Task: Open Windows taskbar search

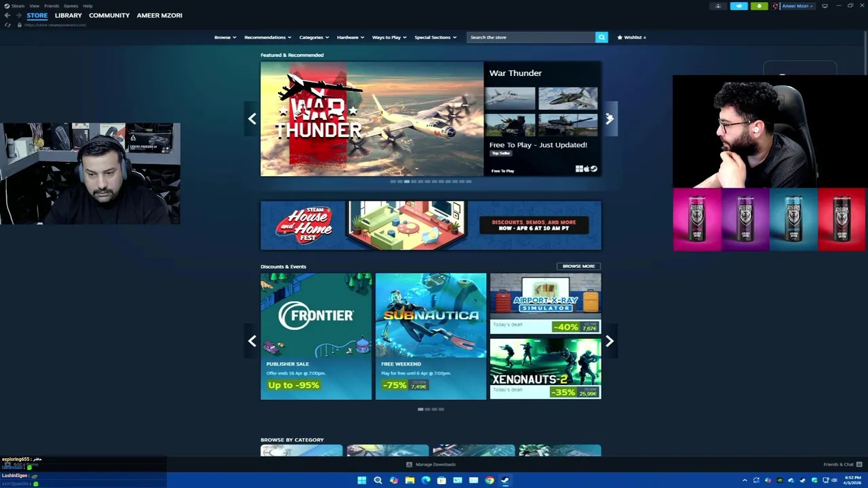Action: click(378, 481)
